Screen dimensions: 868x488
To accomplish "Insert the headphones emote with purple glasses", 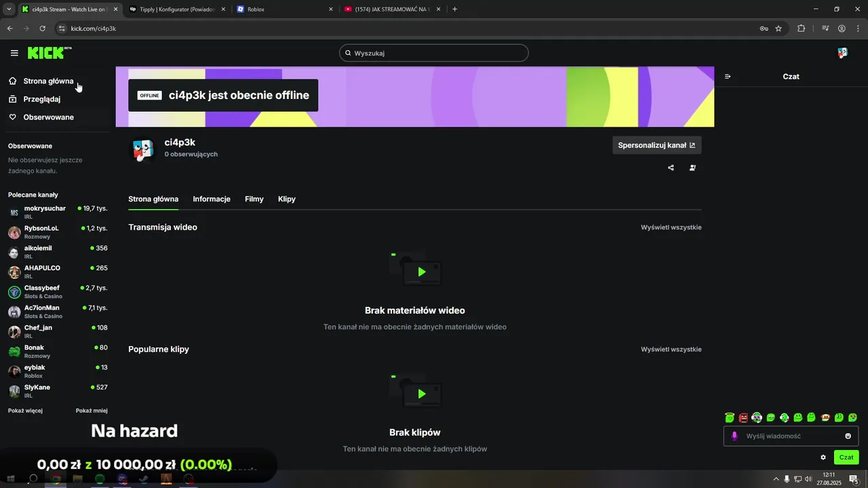I will coord(757,418).
